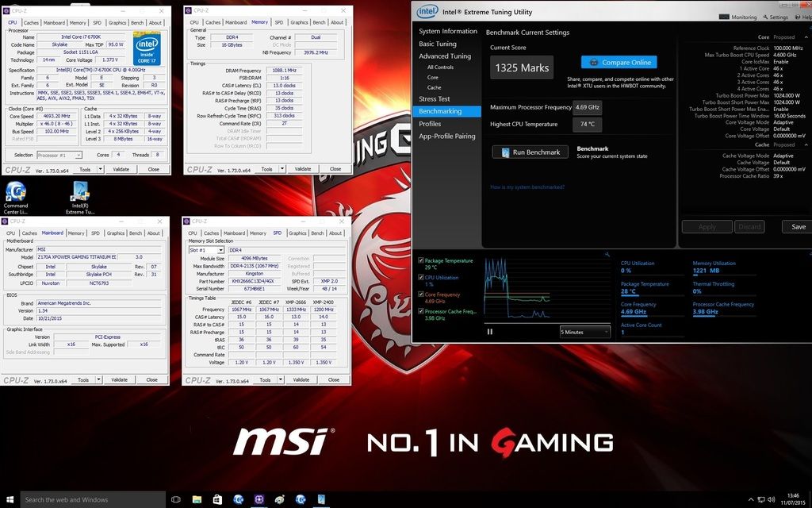This screenshot has width=812, height=508.
Task: Switch to Bench tab in Memory window
Action: point(319,22)
